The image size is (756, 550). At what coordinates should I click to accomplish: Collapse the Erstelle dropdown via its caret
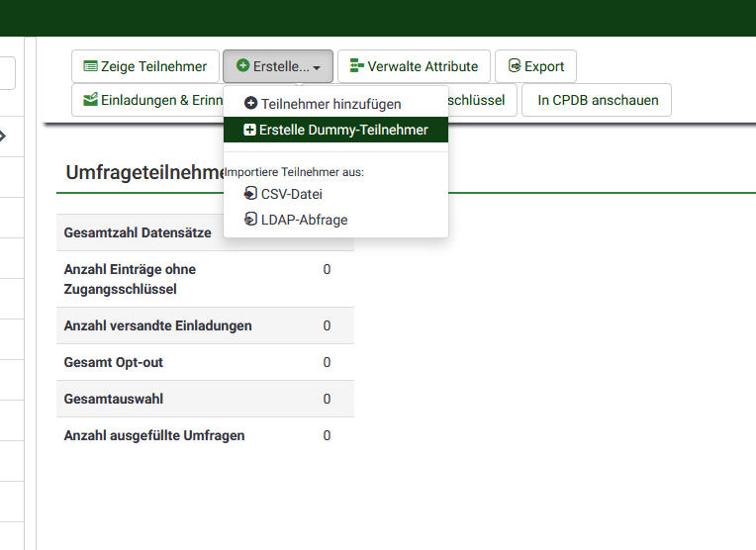pyautogui.click(x=317, y=67)
